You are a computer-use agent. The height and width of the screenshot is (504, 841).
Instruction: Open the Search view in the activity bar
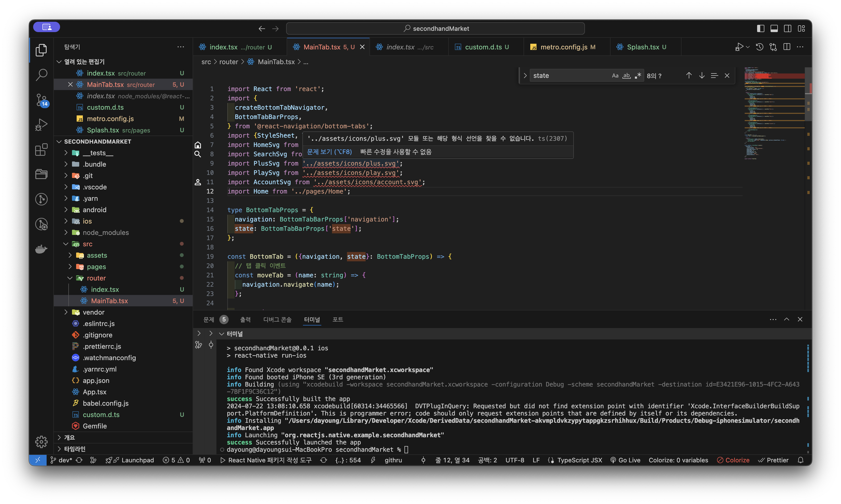41,75
